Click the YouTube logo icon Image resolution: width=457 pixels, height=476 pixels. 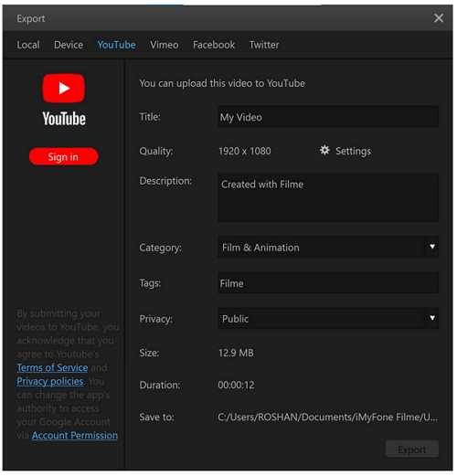(64, 88)
